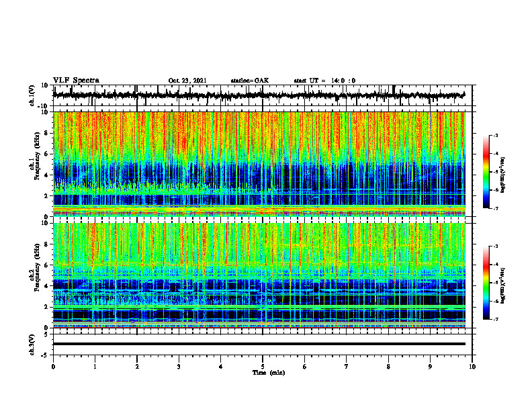The image size is (532, 411).
Task: Click time axis tick label "6"
Action: coord(305,367)
